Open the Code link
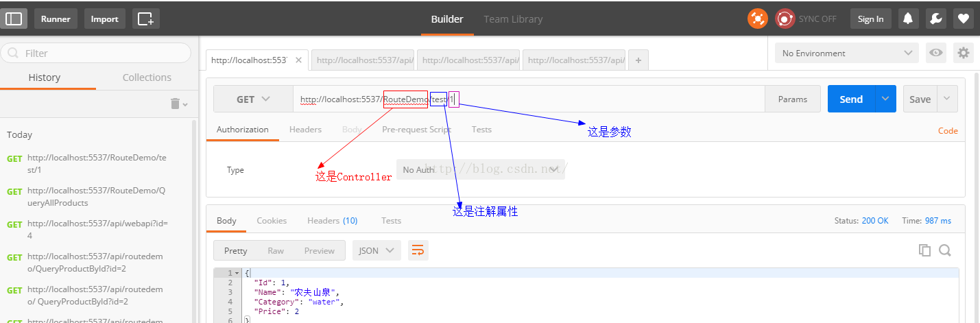The height and width of the screenshot is (323, 980). (948, 130)
